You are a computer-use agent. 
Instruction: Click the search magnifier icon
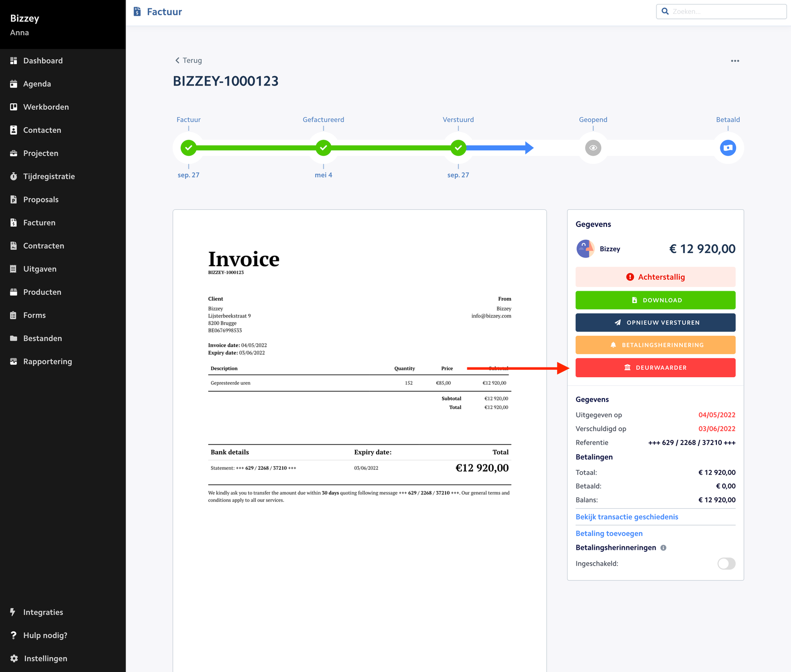point(665,11)
